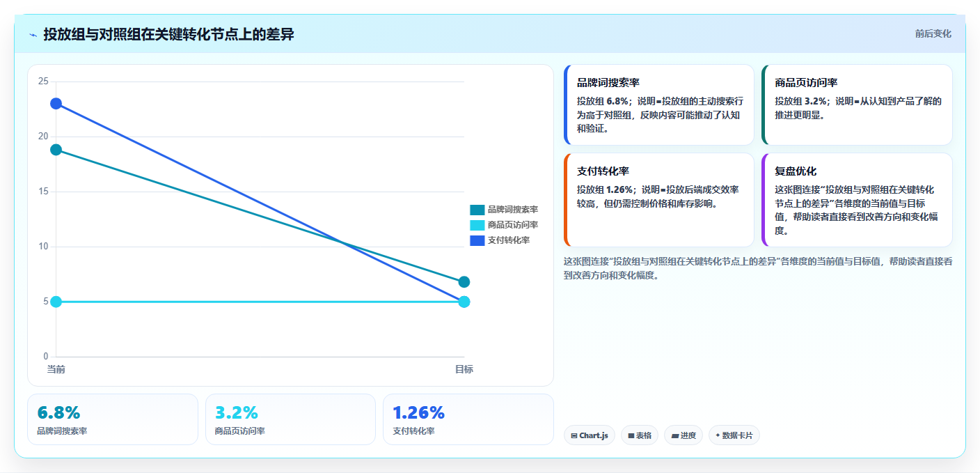Click the 前后变化 label in header
This screenshot has height=473, width=980.
pyautogui.click(x=933, y=33)
